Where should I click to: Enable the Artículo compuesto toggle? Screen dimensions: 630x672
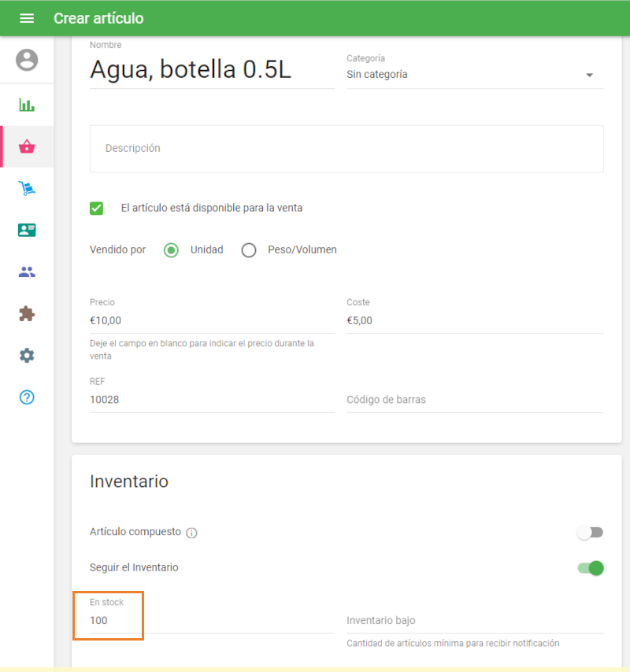(x=590, y=533)
